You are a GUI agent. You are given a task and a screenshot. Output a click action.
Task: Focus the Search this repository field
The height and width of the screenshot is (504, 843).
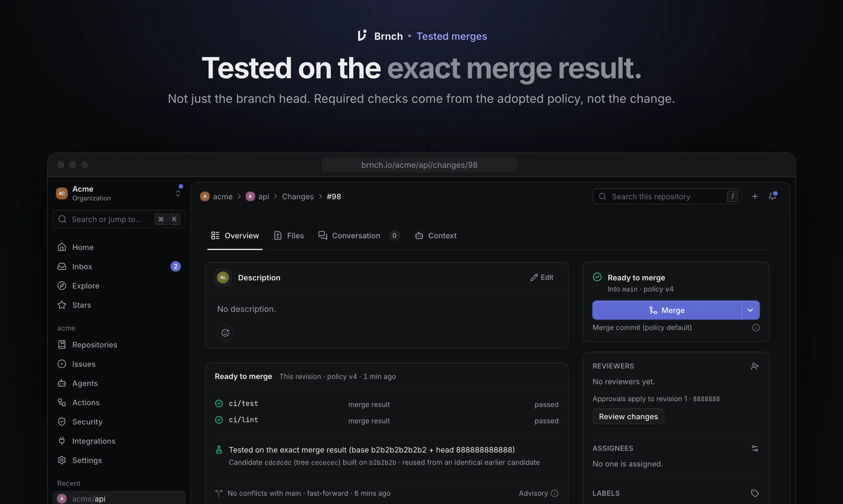point(667,196)
